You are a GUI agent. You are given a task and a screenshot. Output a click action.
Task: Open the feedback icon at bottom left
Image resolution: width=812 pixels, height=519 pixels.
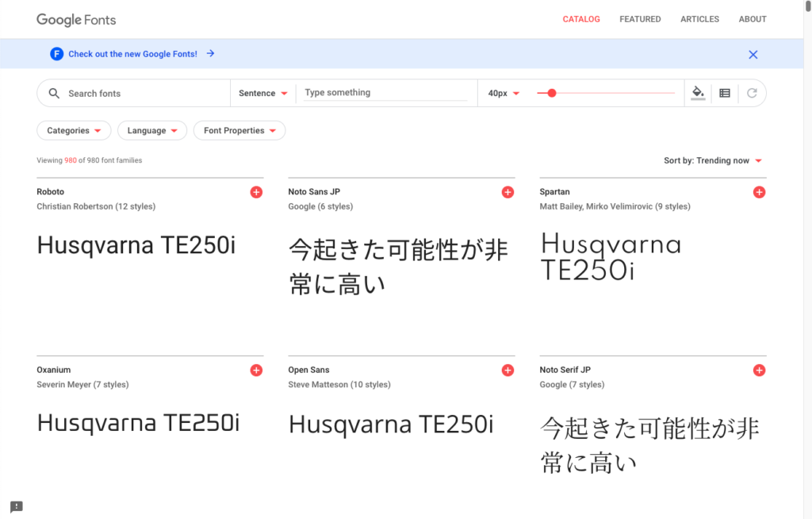click(17, 506)
